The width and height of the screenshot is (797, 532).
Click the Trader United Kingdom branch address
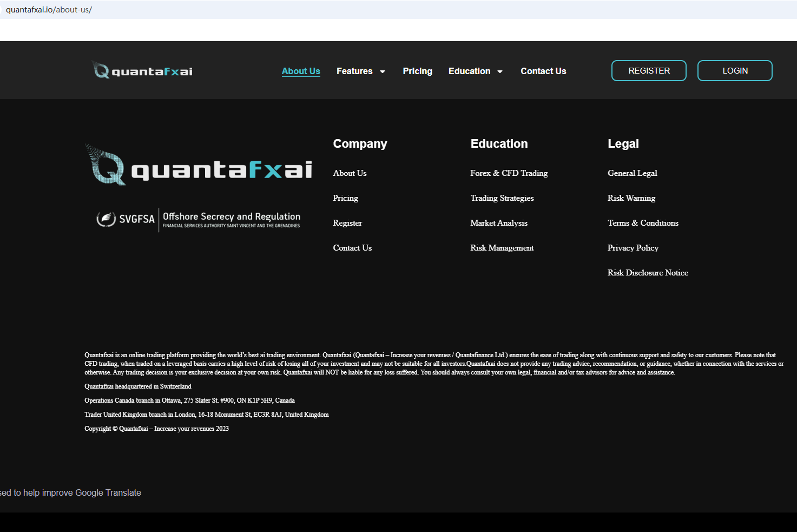click(207, 415)
